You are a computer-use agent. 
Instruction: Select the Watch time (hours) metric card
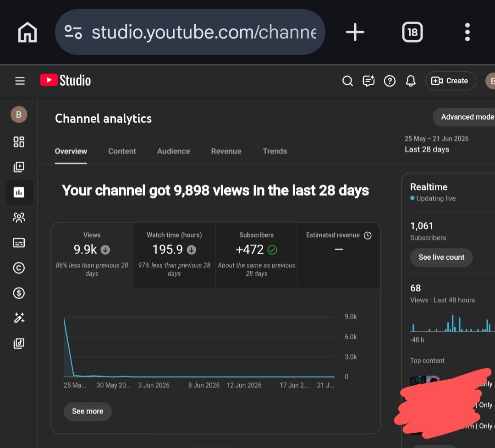pos(174,255)
